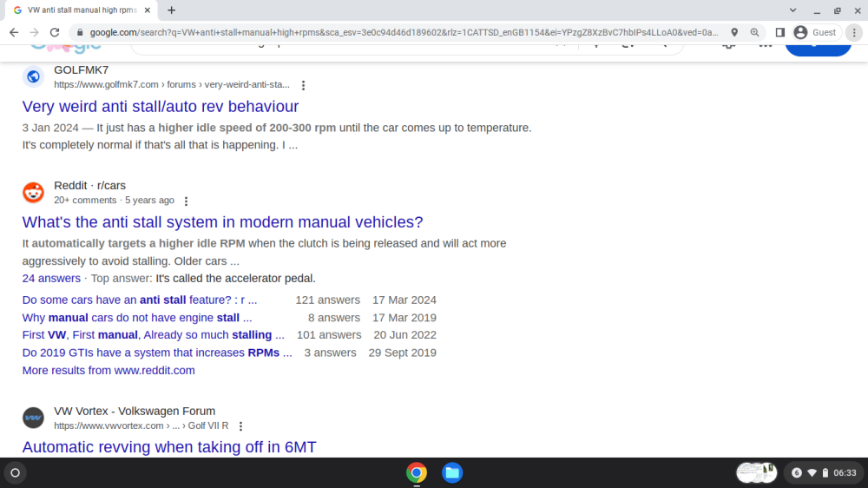Click '121 answers' text in Reddit sitelinks

click(328, 300)
